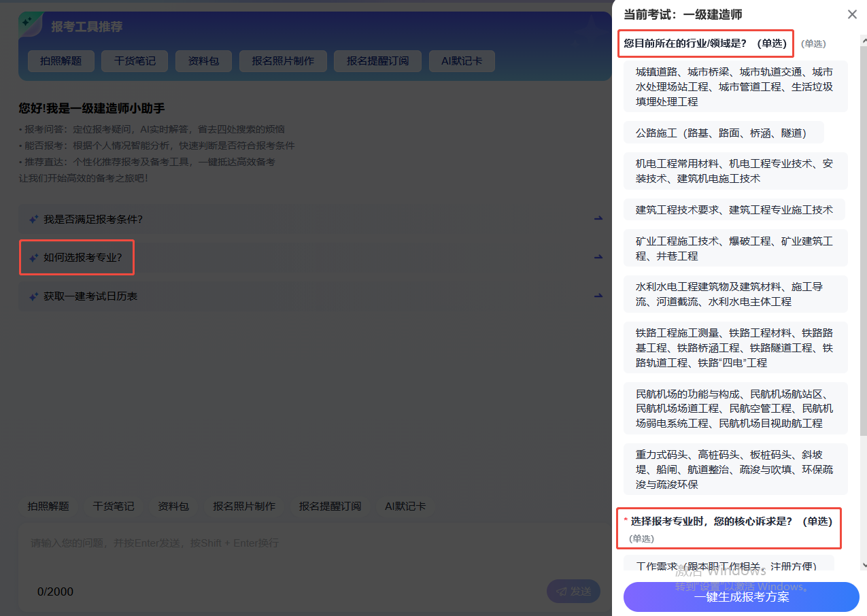
Task: Select 建筑工程技术要求 industry option
Action: pos(734,209)
